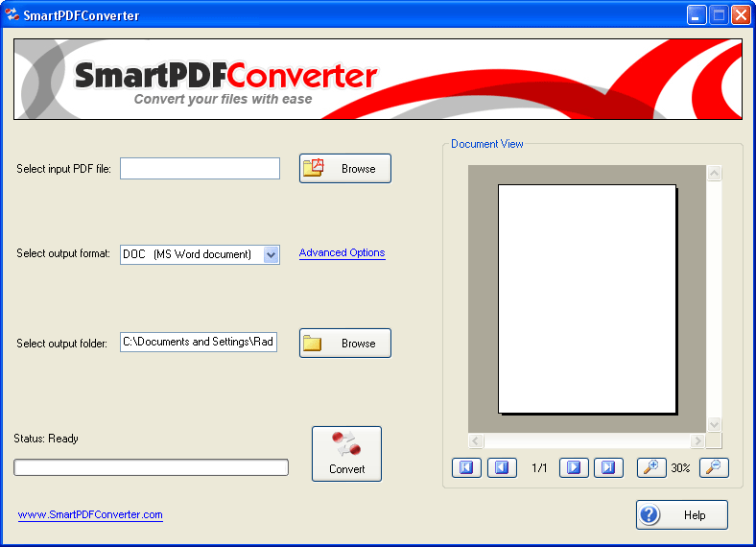This screenshot has height=547, width=756.
Task: Click the 30% zoom level text
Action: [x=680, y=468]
